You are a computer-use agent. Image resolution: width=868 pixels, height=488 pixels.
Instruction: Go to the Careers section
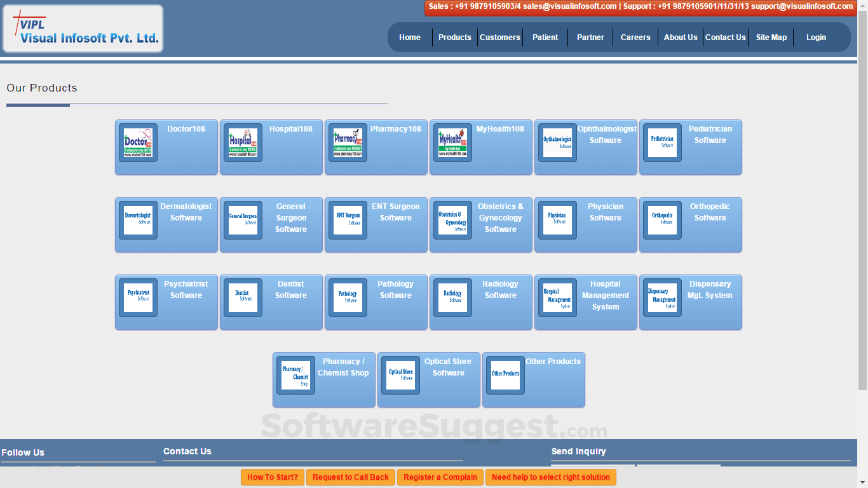coord(635,37)
